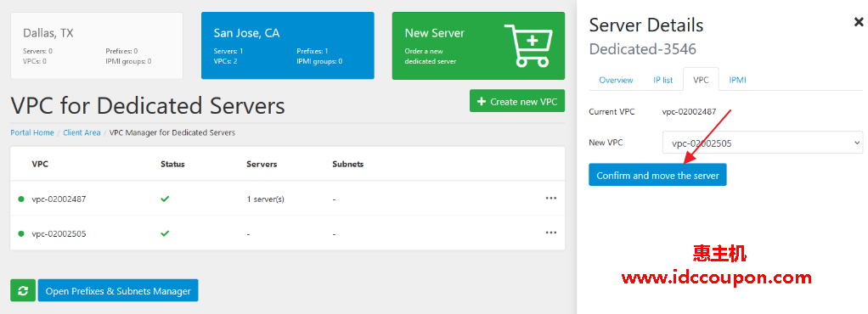The image size is (868, 314).
Task: Click Create new VPC button
Action: pyautogui.click(x=517, y=101)
